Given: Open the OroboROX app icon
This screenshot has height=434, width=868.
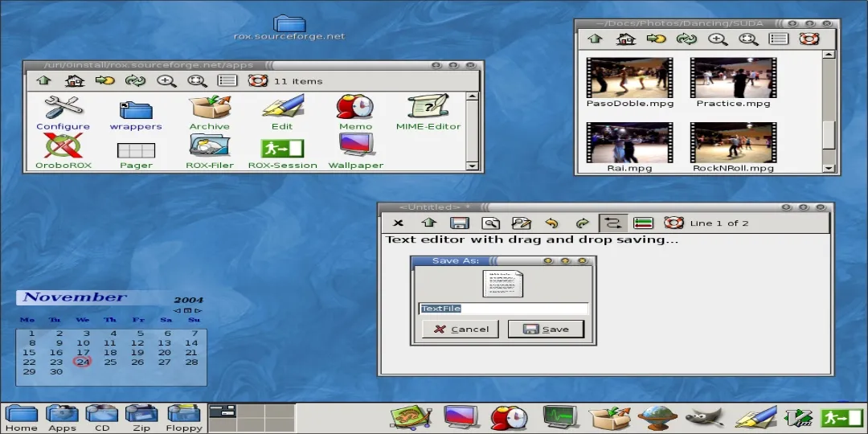Looking at the screenshot, I should click(63, 147).
